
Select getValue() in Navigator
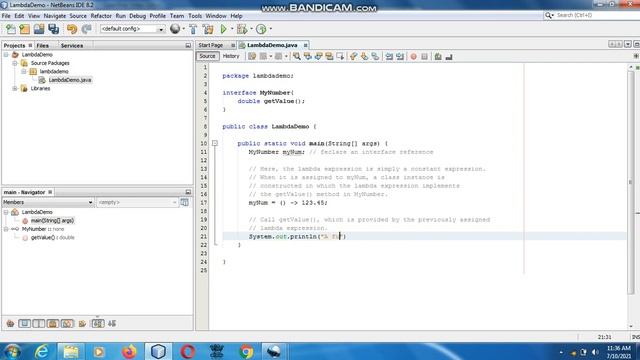click(x=52, y=238)
